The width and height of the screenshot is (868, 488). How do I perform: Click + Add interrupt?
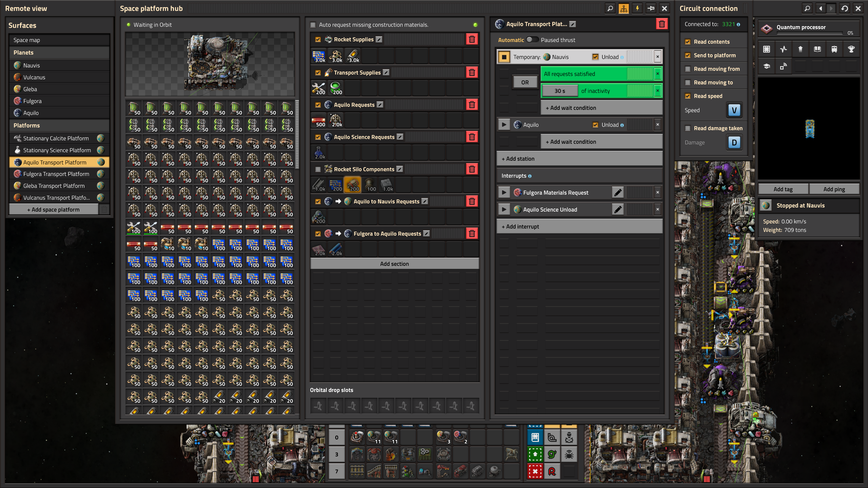click(579, 227)
